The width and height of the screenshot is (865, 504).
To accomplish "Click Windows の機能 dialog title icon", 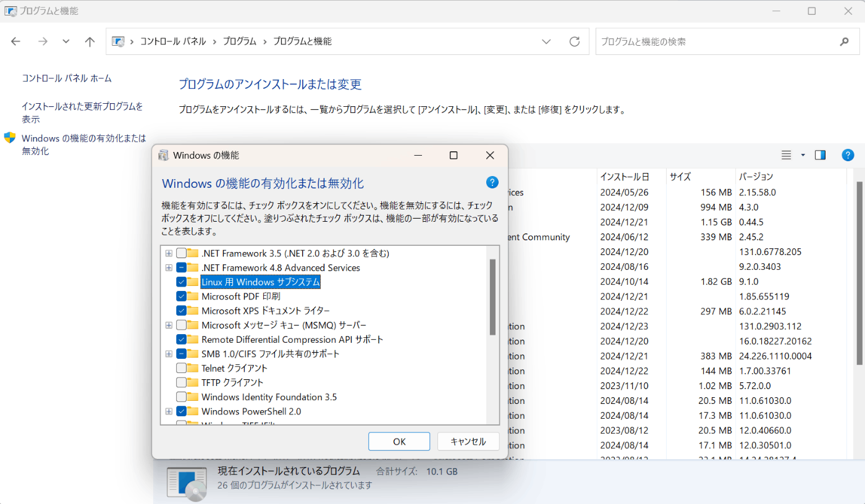I will coord(164,155).
